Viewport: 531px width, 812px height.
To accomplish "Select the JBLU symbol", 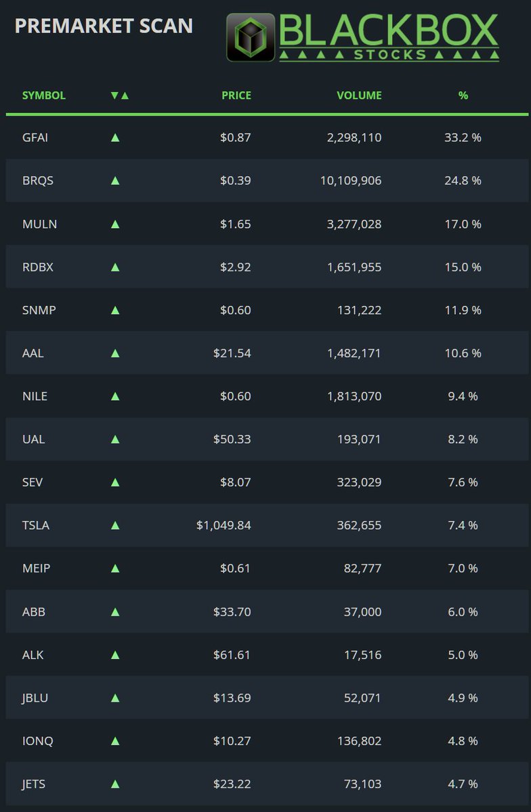I will [x=36, y=698].
